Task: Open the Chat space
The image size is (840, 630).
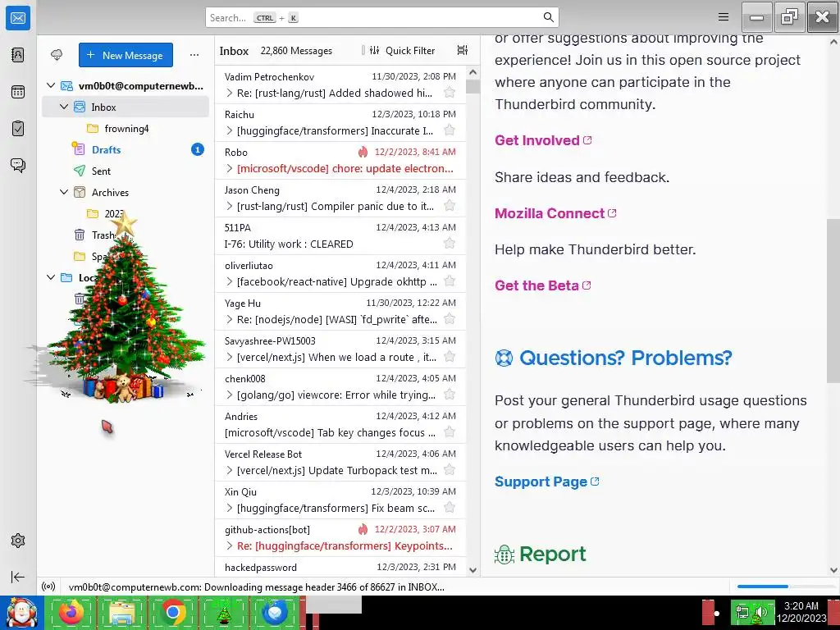Action: pyautogui.click(x=18, y=165)
